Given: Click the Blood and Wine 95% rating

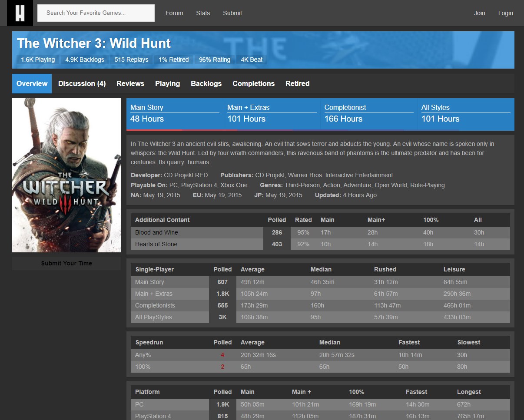Looking at the screenshot, I should point(303,232).
